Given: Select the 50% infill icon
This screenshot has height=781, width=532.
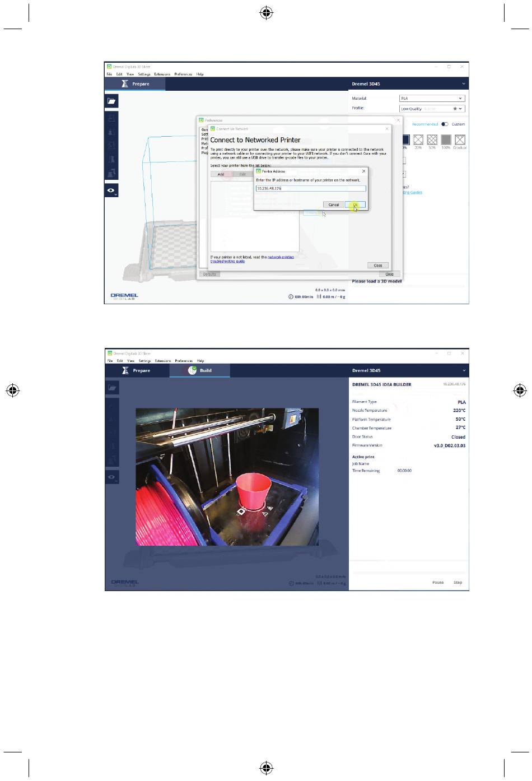Looking at the screenshot, I should pos(432,140).
